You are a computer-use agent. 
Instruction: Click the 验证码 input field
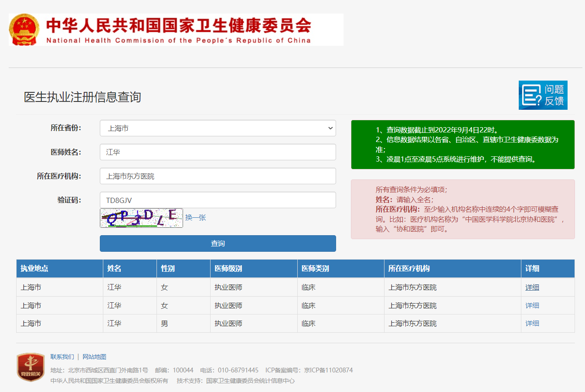point(218,200)
